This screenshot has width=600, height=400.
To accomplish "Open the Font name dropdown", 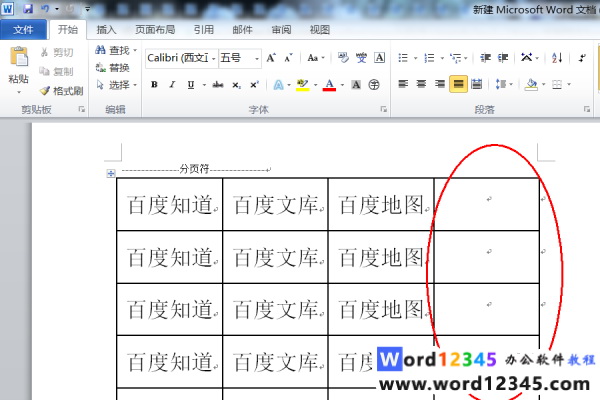I will [x=214, y=59].
